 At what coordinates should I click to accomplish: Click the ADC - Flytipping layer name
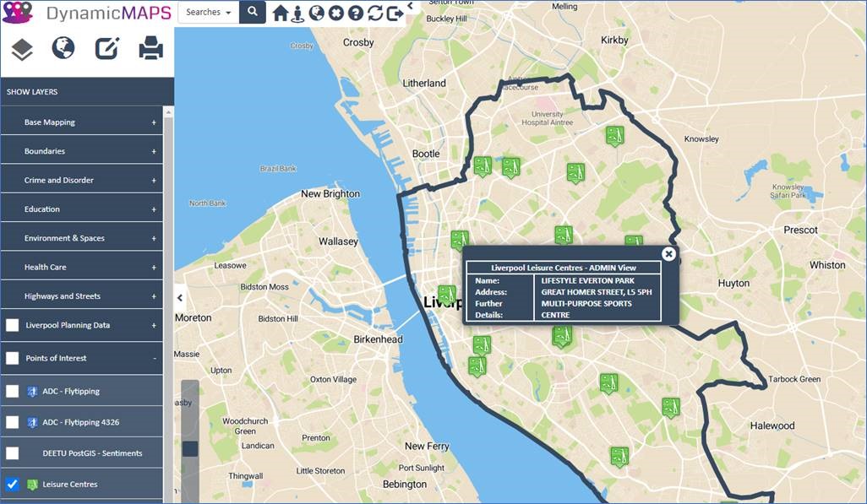(71, 391)
